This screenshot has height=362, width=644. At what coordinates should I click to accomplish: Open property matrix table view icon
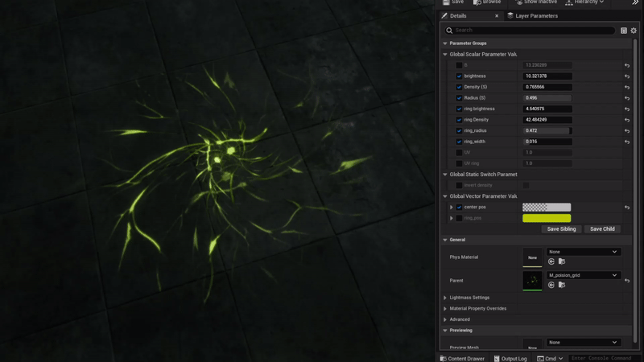click(623, 31)
